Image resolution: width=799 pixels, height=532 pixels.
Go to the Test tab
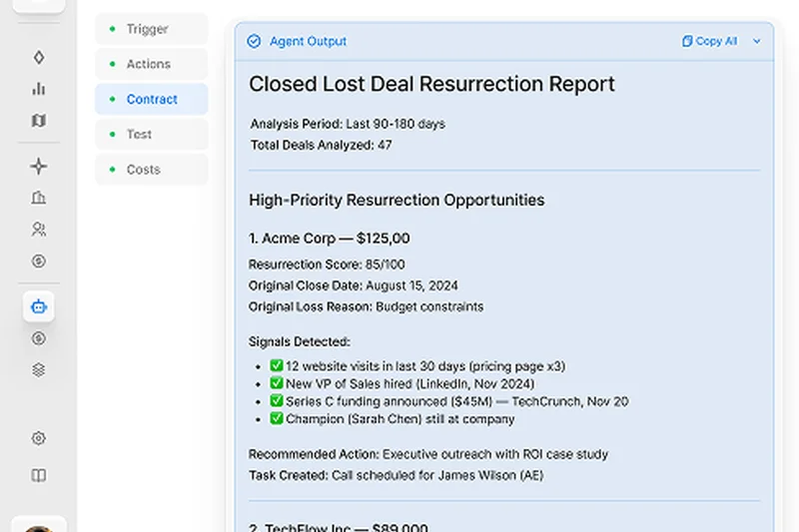(x=139, y=134)
